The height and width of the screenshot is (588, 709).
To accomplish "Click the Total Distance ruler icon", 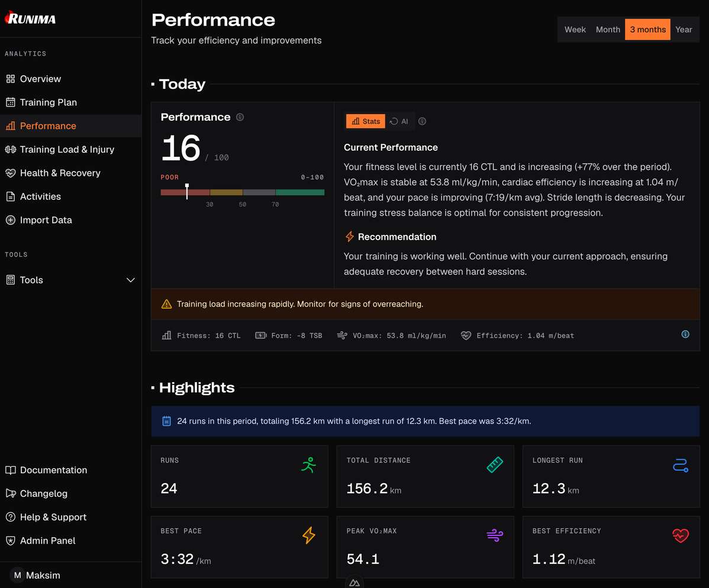I will tap(495, 464).
